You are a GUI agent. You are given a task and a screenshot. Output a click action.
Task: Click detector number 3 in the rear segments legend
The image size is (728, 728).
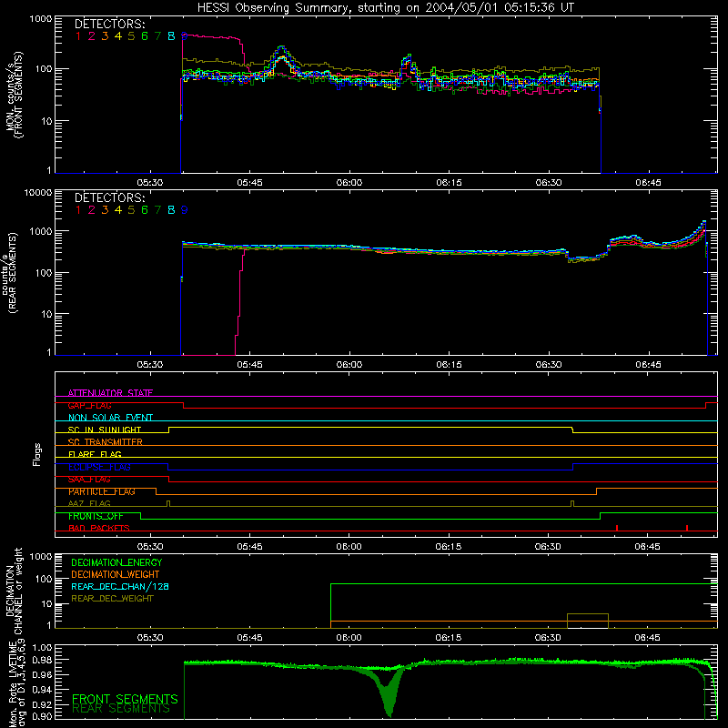[x=105, y=210]
